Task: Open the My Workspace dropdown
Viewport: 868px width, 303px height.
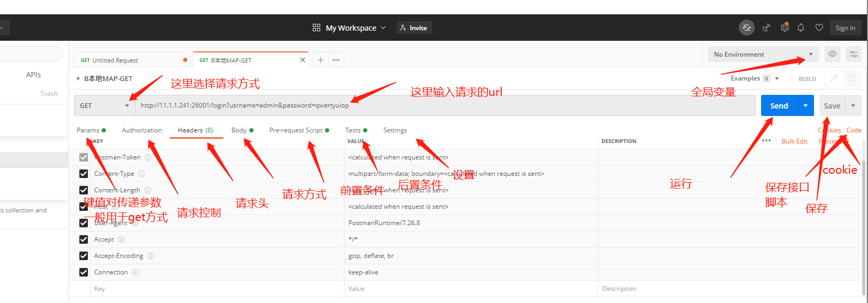Action: [356, 28]
